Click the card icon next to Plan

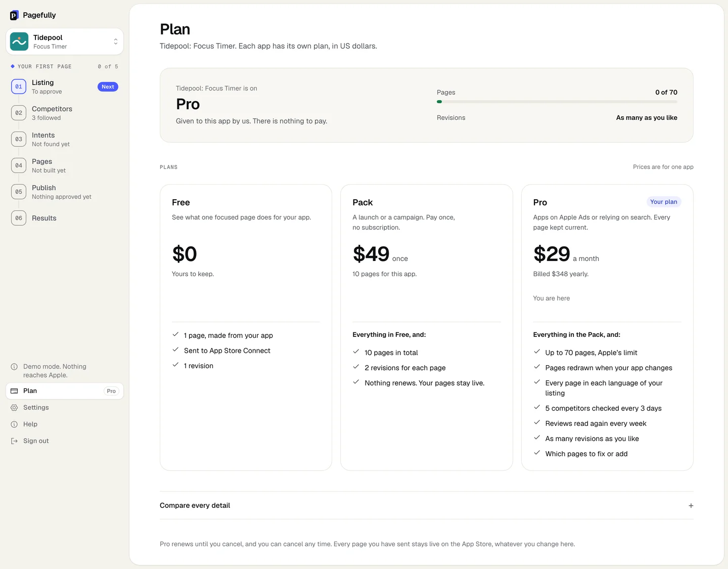[x=14, y=391]
